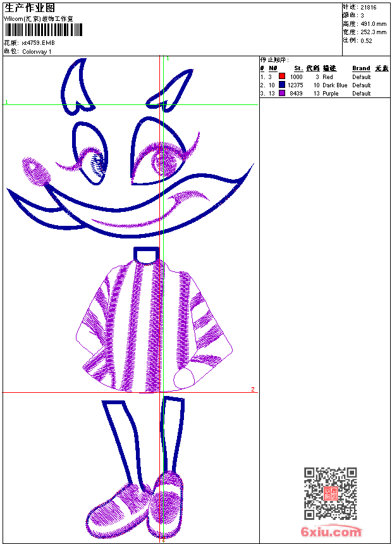Click the Red color swatch

coord(282,77)
